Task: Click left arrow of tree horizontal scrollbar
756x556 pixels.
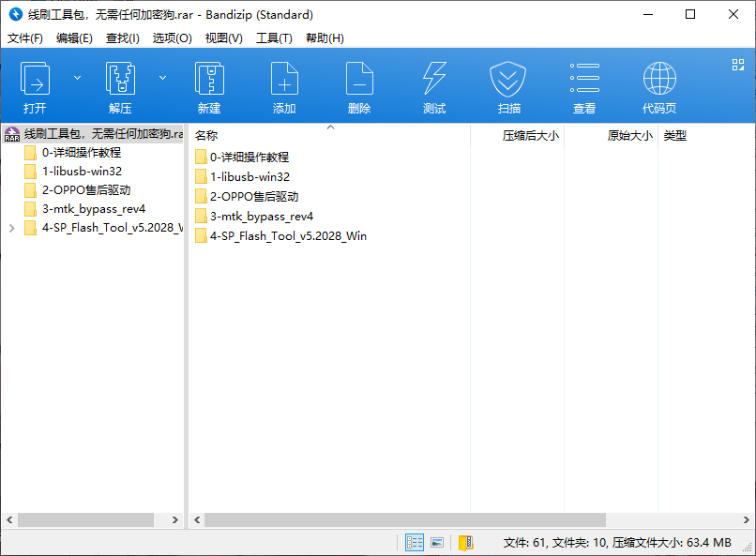Action: [x=9, y=519]
